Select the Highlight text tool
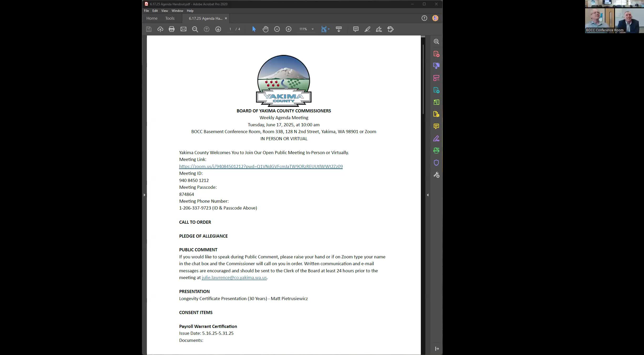 click(367, 29)
